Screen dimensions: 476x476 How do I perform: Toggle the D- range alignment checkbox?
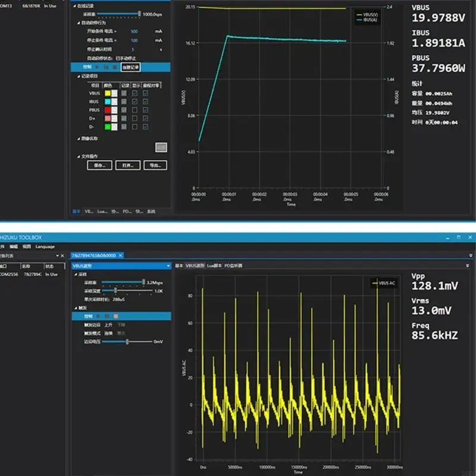tap(146, 127)
